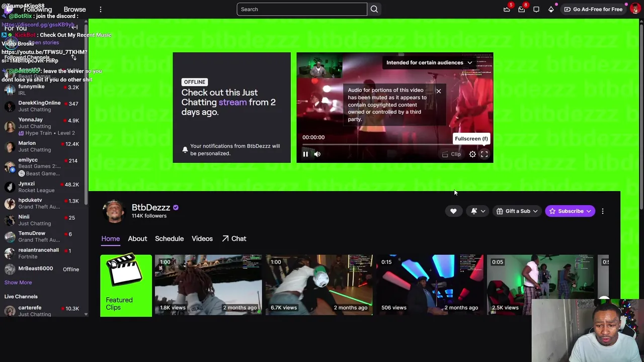Click the Go Ad-Free for Free button

click(593, 9)
